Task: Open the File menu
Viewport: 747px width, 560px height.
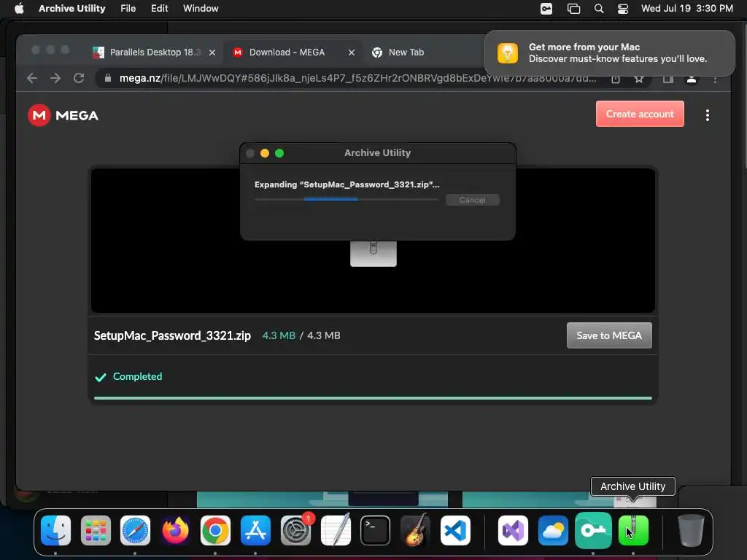Action: 128,9
